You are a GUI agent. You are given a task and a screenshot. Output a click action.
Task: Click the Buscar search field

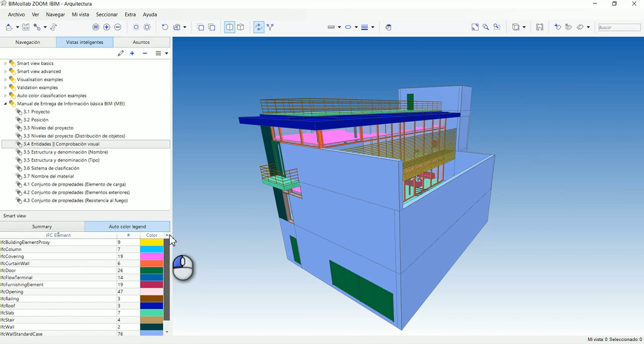(x=619, y=27)
